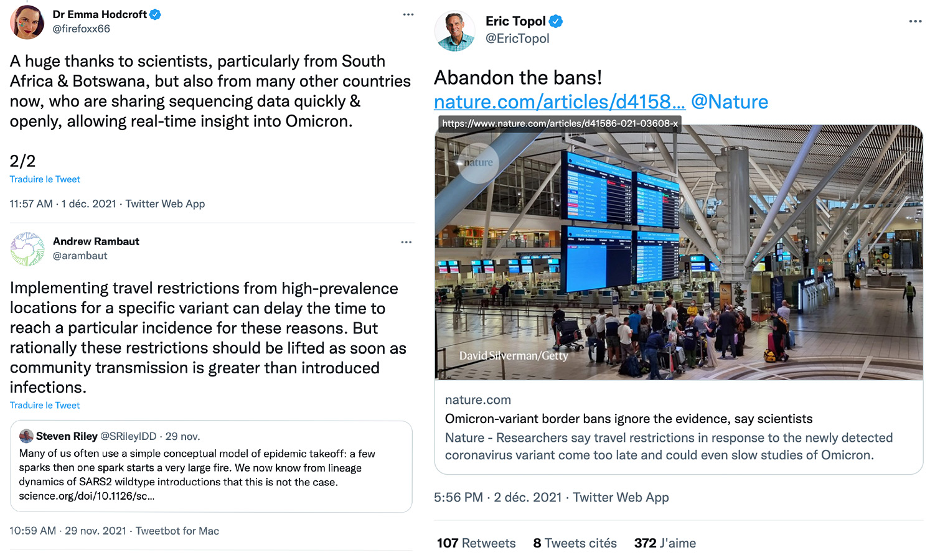Click the @firefoxx66 handle

click(x=81, y=29)
